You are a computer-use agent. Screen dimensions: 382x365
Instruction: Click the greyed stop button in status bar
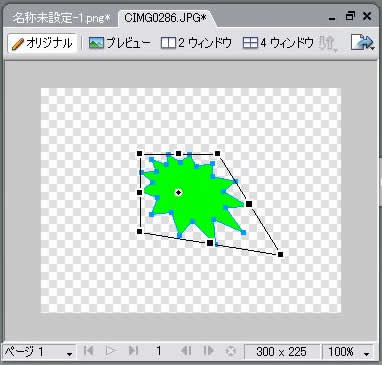click(x=231, y=351)
